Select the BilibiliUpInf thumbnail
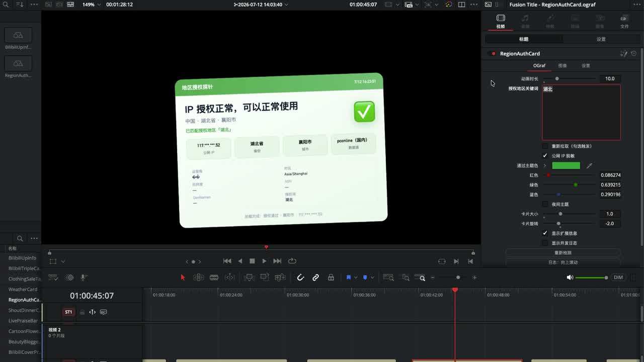Image resolution: width=644 pixels, height=362 pixels. point(18,35)
